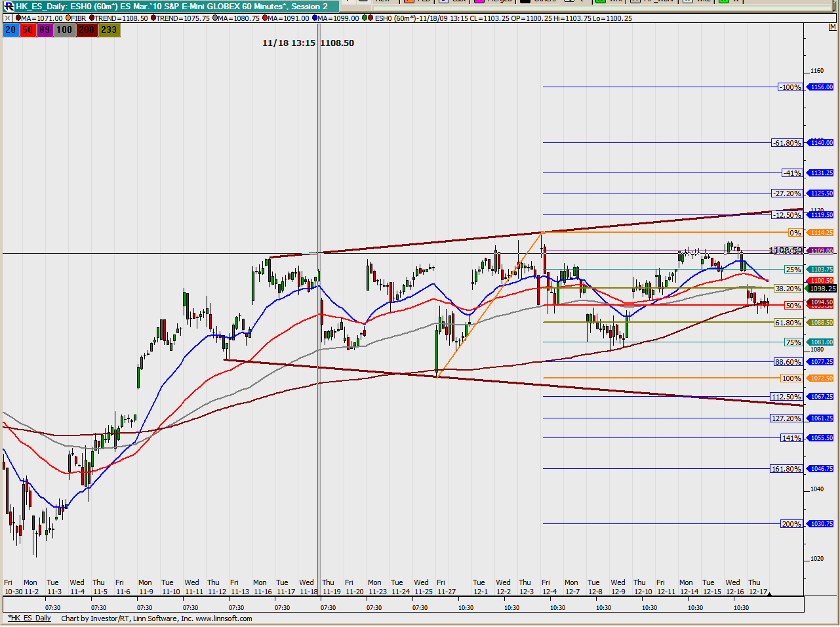Image resolution: width=840 pixels, height=627 pixels.
Task: Select the gray MA=1080.75 indicator dot
Action: pos(216,18)
